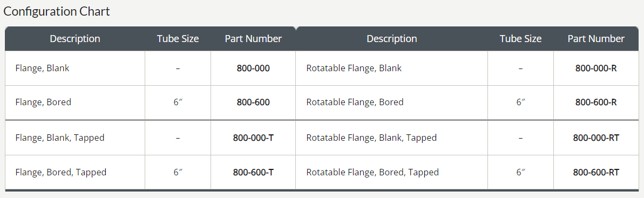The width and height of the screenshot is (644, 198).
Task: Select part number 800-600
Action: click(253, 102)
